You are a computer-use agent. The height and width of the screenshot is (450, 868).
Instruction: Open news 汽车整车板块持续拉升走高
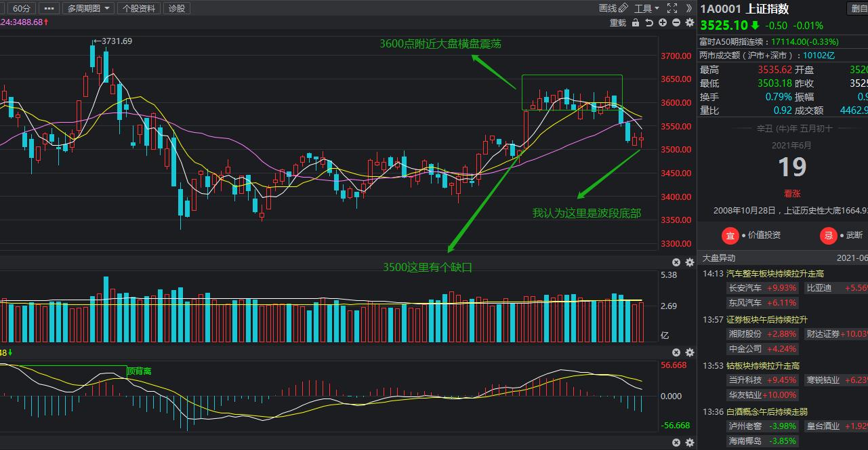(775, 274)
